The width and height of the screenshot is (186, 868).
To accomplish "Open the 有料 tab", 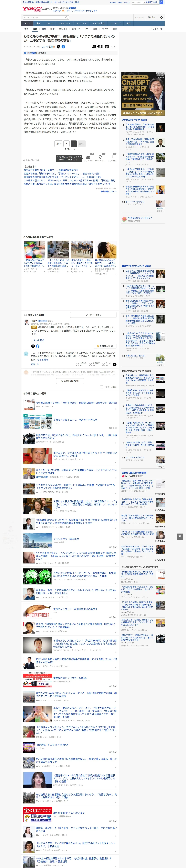I will click(x=129, y=23).
